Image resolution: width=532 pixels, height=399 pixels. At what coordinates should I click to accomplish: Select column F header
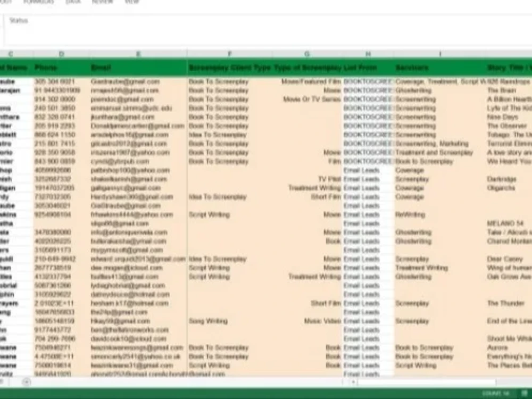(230, 54)
